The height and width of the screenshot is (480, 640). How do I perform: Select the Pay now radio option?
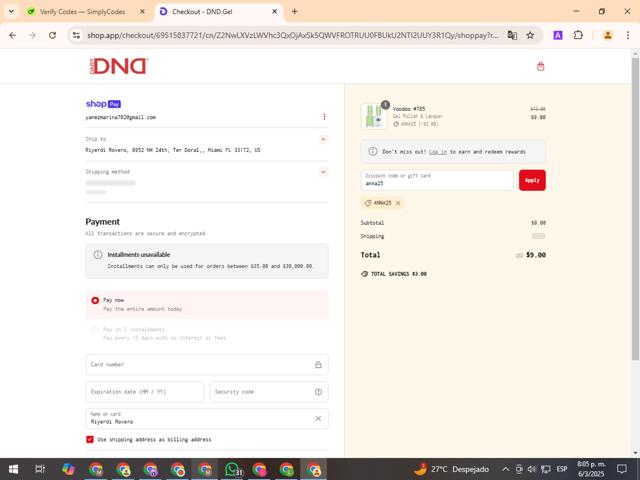(x=95, y=300)
